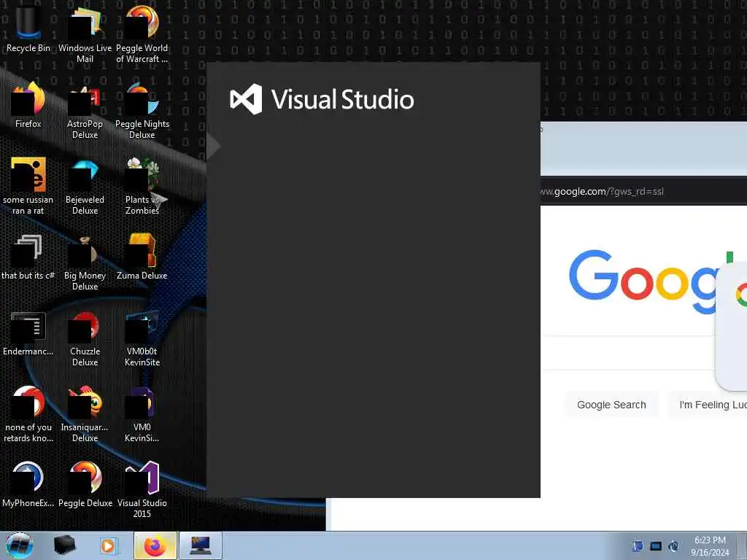747x560 pixels.
Task: Select AstroPop Deluxe desktop icon
Action: (x=85, y=111)
